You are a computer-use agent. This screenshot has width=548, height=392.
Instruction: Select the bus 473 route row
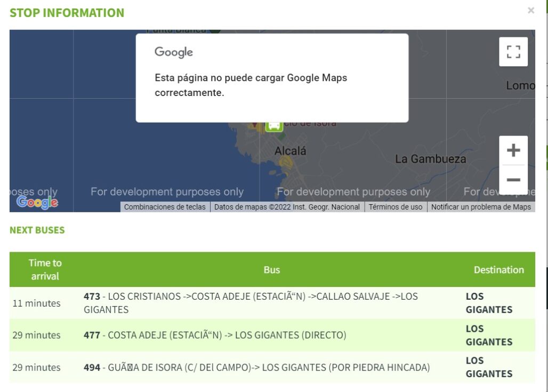click(251, 303)
